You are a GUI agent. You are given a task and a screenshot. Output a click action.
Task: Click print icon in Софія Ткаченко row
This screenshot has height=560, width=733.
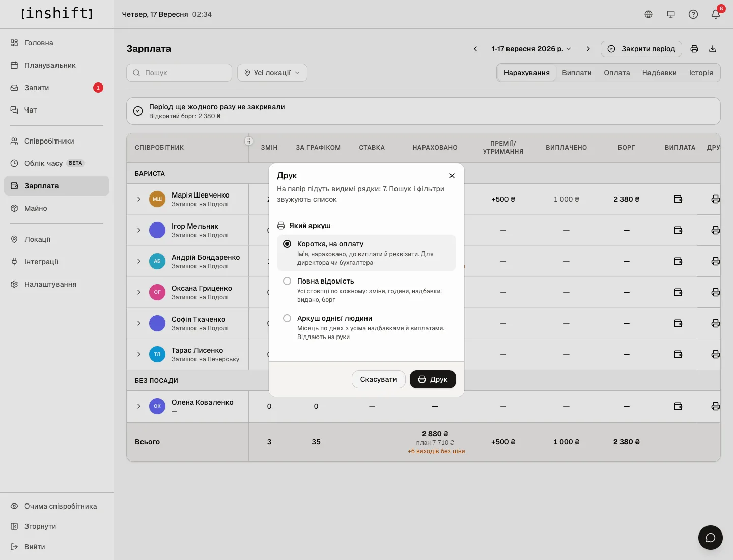pos(715,323)
